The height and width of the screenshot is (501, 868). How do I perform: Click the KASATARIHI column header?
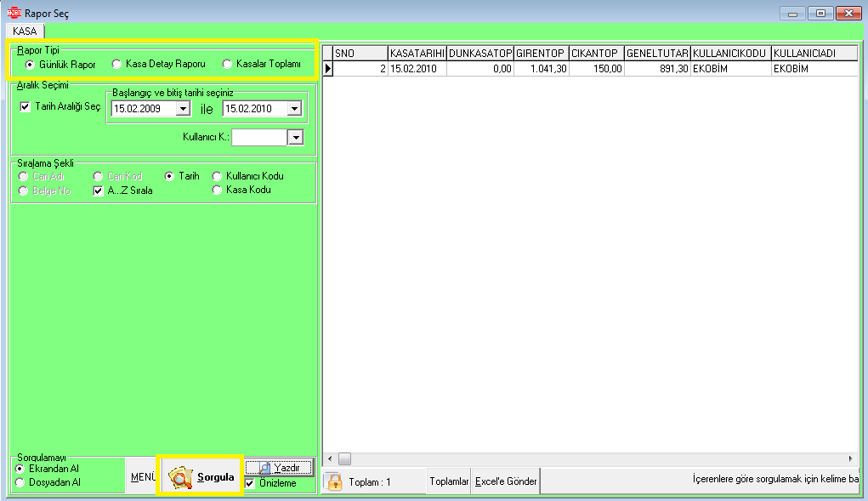[x=417, y=53]
